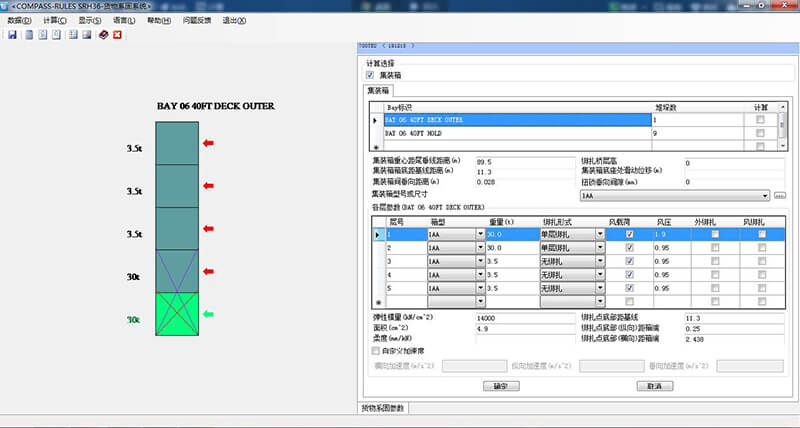Click the field showing 2.438
Screen dimensions: 800x428
(x=734, y=339)
